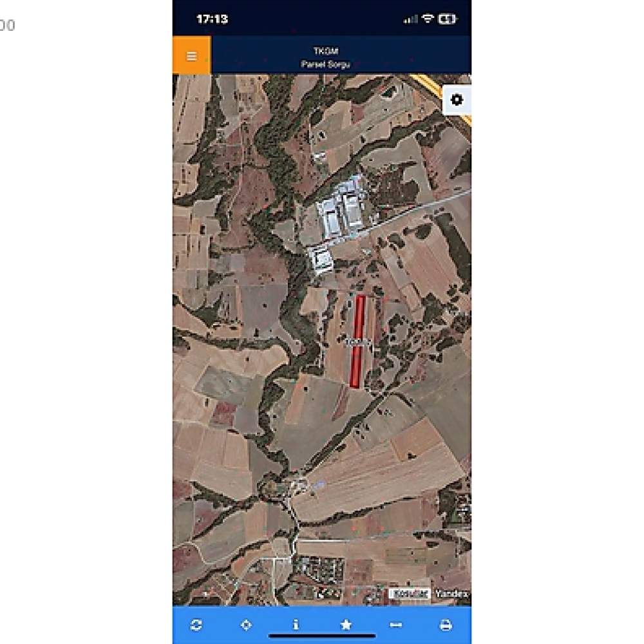The image size is (644, 644).
Task: Show parcel details with the info icon
Action: 296,625
